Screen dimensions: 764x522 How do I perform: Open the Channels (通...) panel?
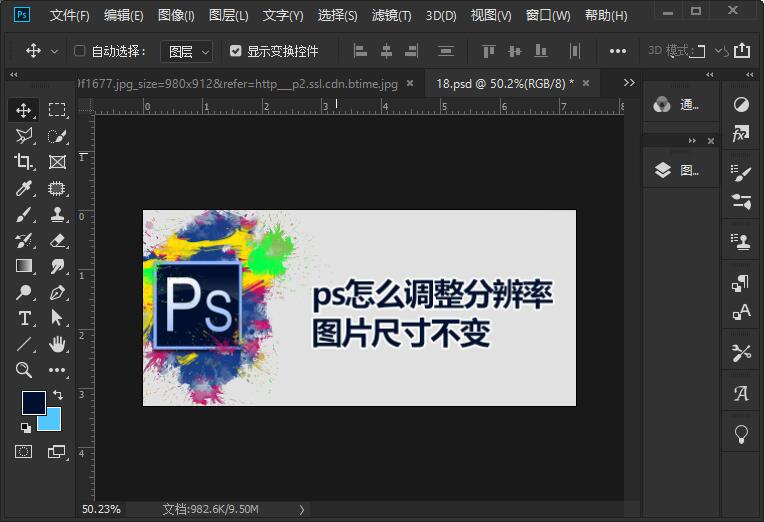click(680, 104)
